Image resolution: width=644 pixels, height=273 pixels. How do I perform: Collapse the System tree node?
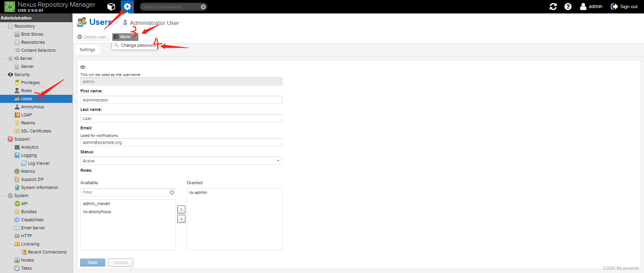pyautogui.click(x=4, y=196)
